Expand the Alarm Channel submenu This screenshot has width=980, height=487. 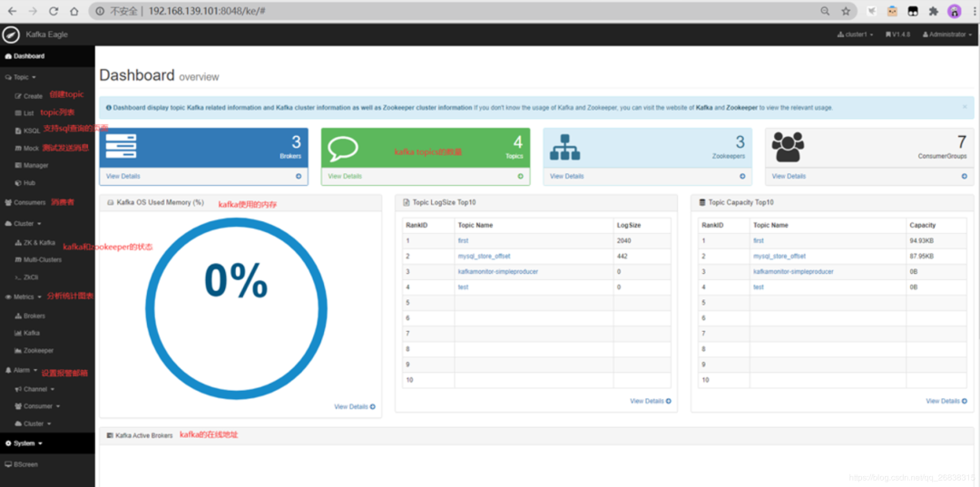coord(34,389)
